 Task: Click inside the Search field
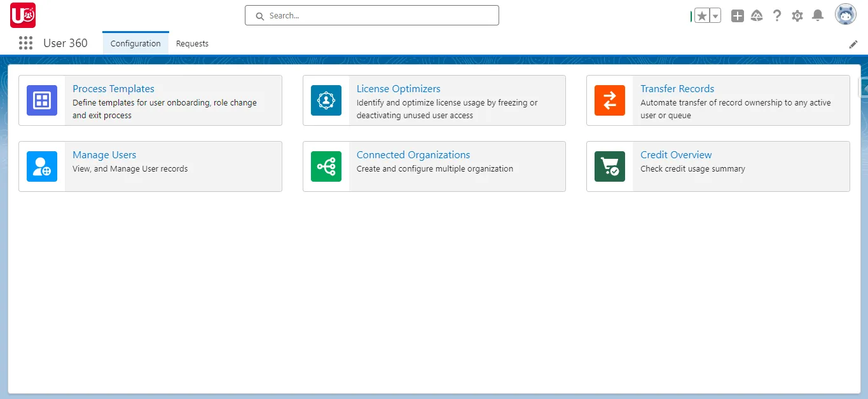coord(371,15)
